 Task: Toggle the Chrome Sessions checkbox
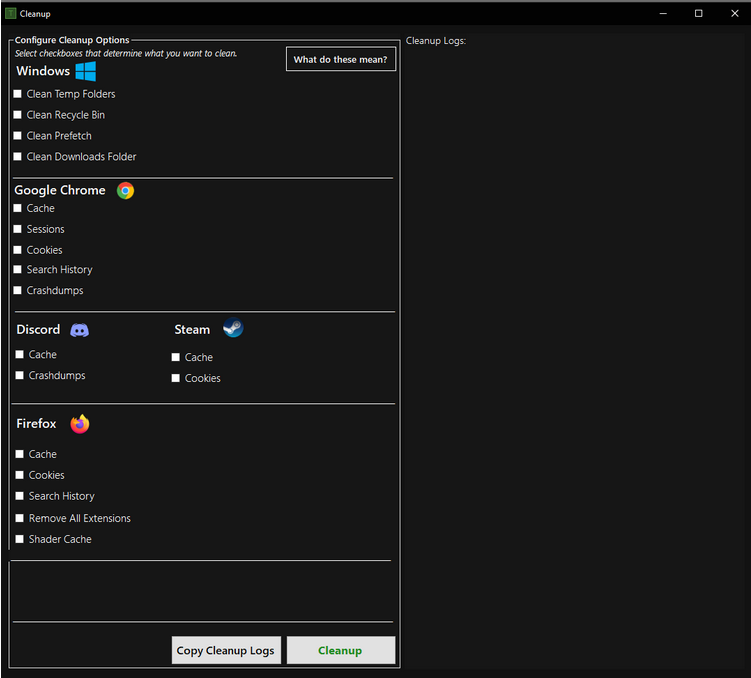click(18, 229)
